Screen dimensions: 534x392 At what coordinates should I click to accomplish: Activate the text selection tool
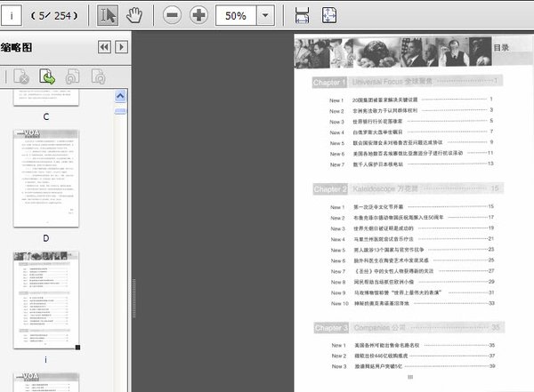point(108,15)
